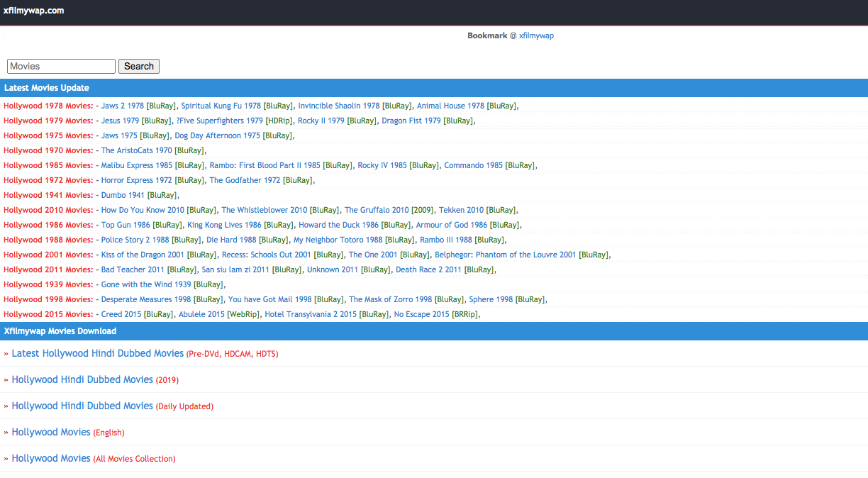The width and height of the screenshot is (868, 478).
Task: Click the Movies search input field
Action: (61, 66)
